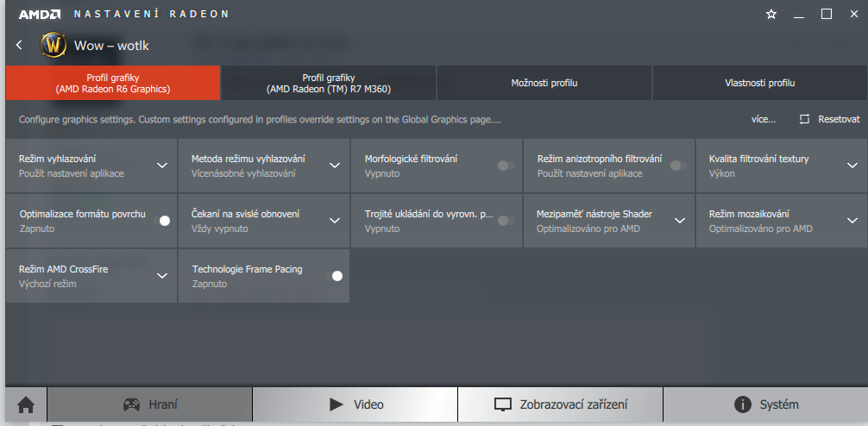Open the Video section button
This screenshot has width=868, height=426.
pos(355,404)
